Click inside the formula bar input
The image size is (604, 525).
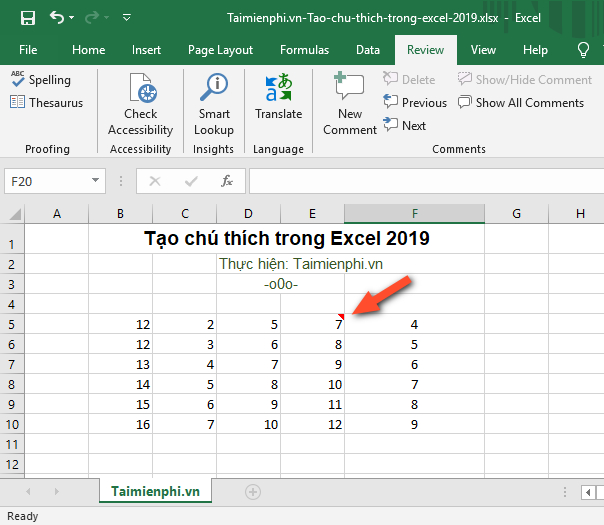(426, 181)
